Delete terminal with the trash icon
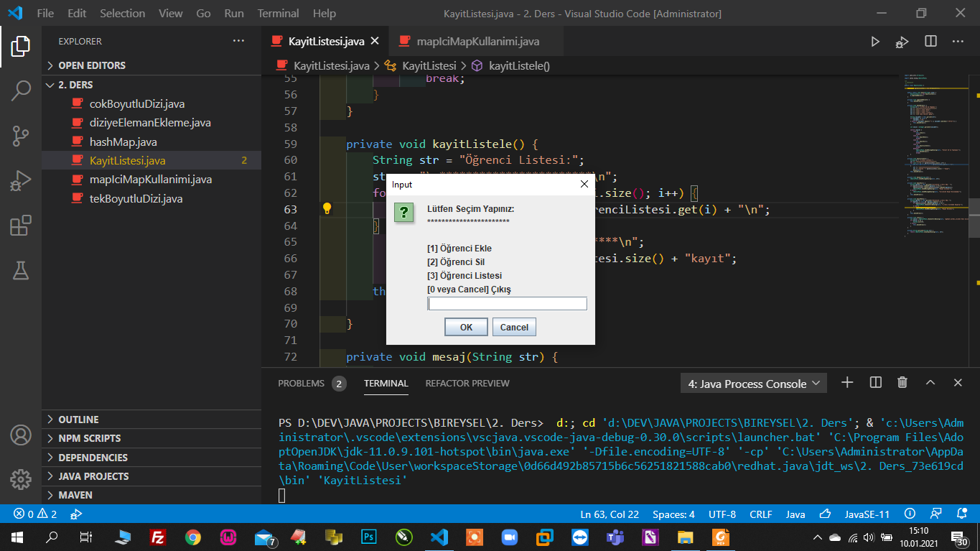Screen dimensions: 980x551 pyautogui.click(x=902, y=383)
